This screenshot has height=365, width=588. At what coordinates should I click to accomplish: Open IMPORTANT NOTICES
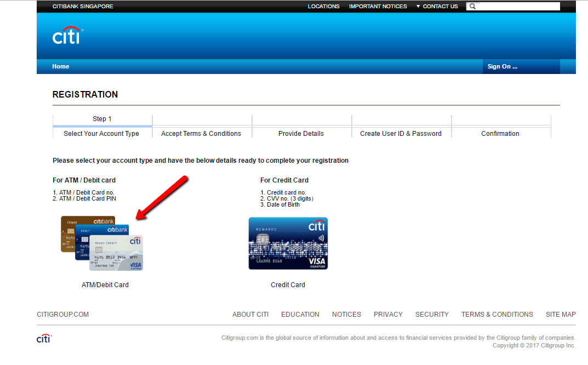(x=378, y=6)
